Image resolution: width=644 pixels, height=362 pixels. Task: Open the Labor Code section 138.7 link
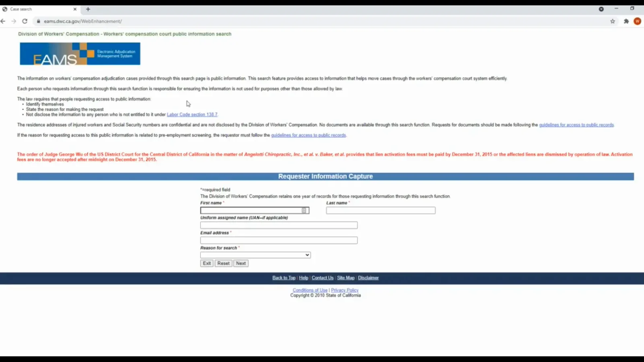pyautogui.click(x=192, y=115)
